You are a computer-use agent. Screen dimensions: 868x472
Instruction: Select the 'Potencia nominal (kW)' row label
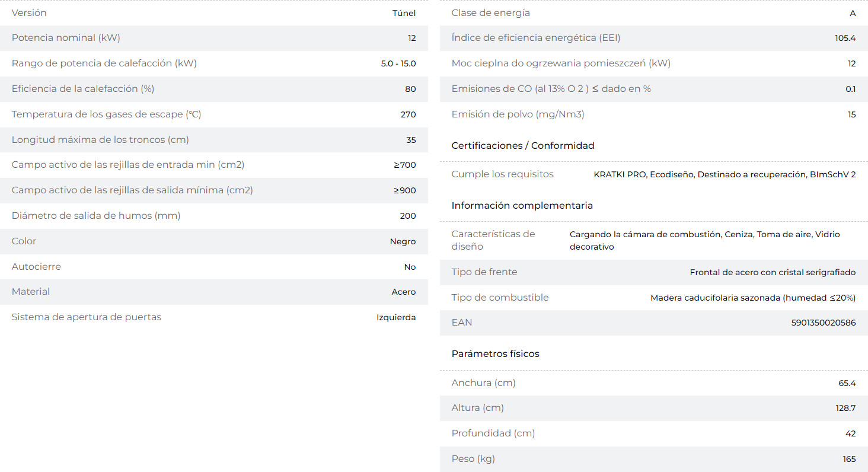tap(66, 38)
